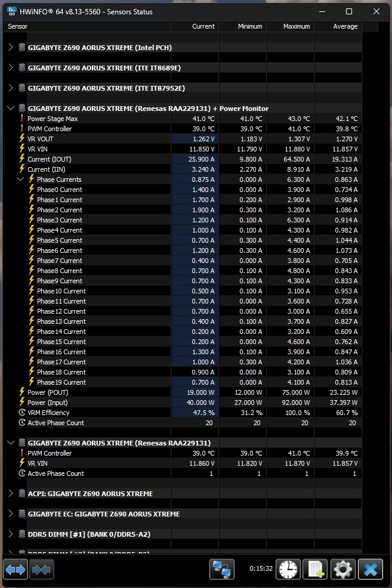Expand the GIGABYTE EC sensor group
Image resolution: width=392 pixels, height=588 pixels.
pyautogui.click(x=11, y=513)
